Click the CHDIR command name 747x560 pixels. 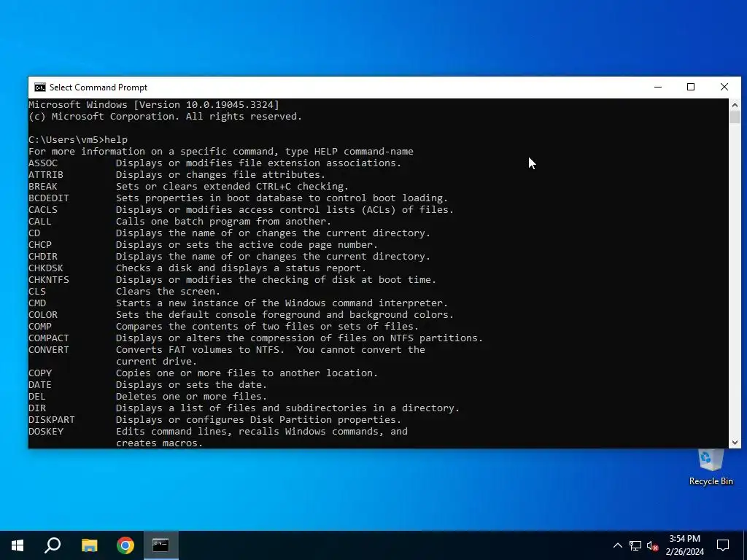click(x=43, y=256)
